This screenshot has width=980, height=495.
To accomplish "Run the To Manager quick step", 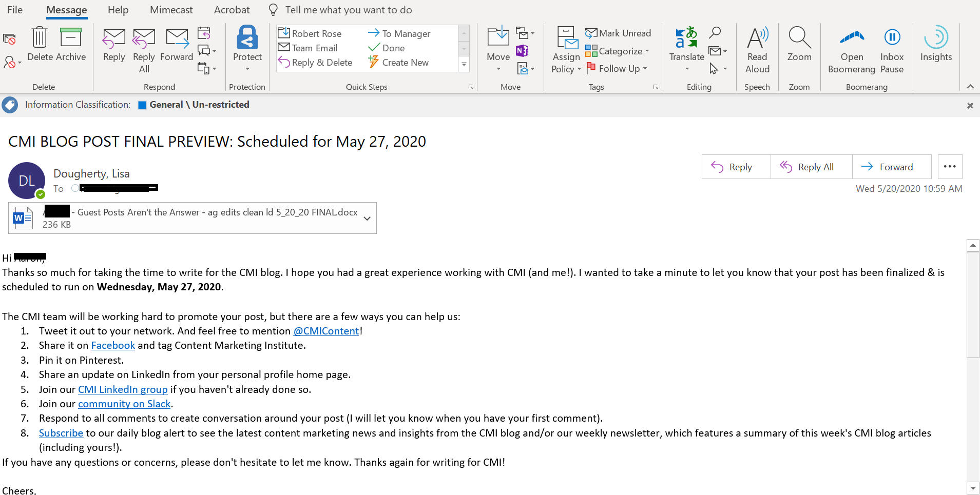I will (x=399, y=33).
